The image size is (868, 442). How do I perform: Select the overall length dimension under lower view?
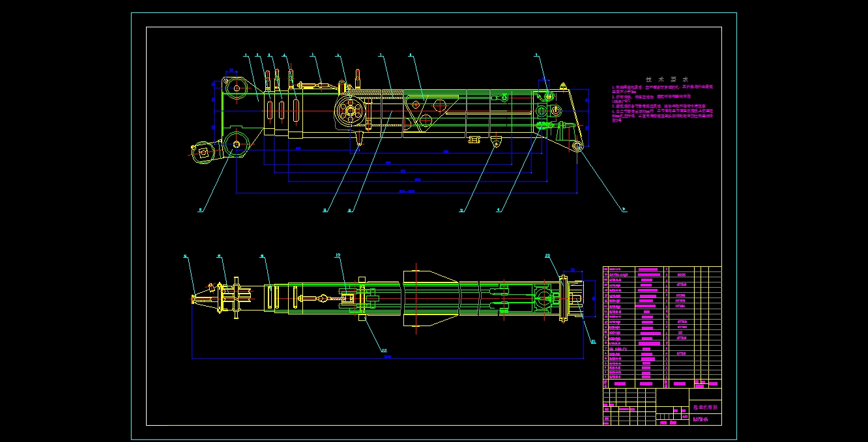[x=387, y=358]
